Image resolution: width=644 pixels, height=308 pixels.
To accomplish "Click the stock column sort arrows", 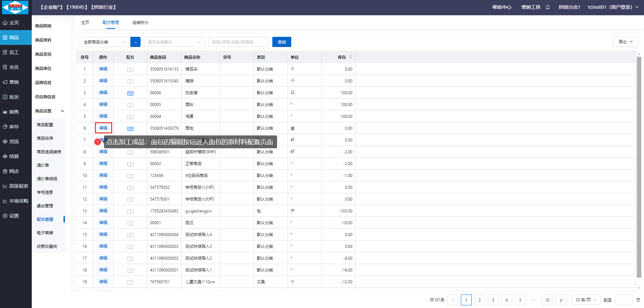I will coord(350,57).
